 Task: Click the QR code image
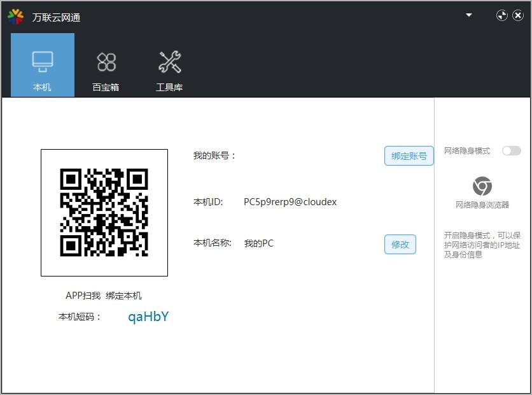[x=104, y=213]
